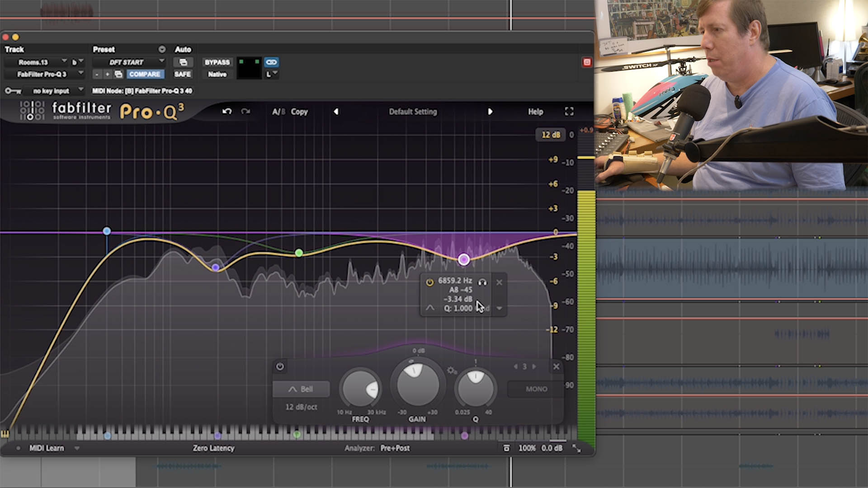Click the piano display toggle icon

coord(5,434)
